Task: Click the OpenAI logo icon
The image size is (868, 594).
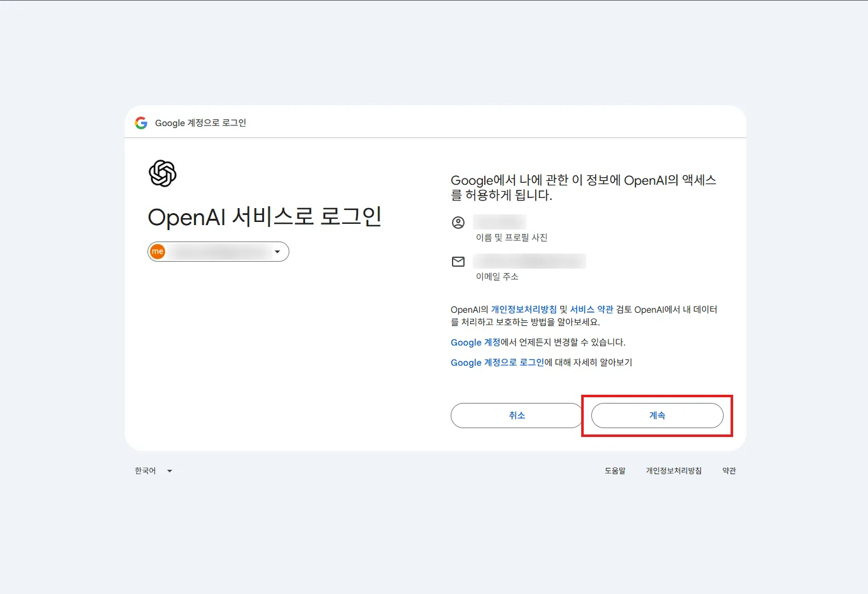Action: [163, 173]
